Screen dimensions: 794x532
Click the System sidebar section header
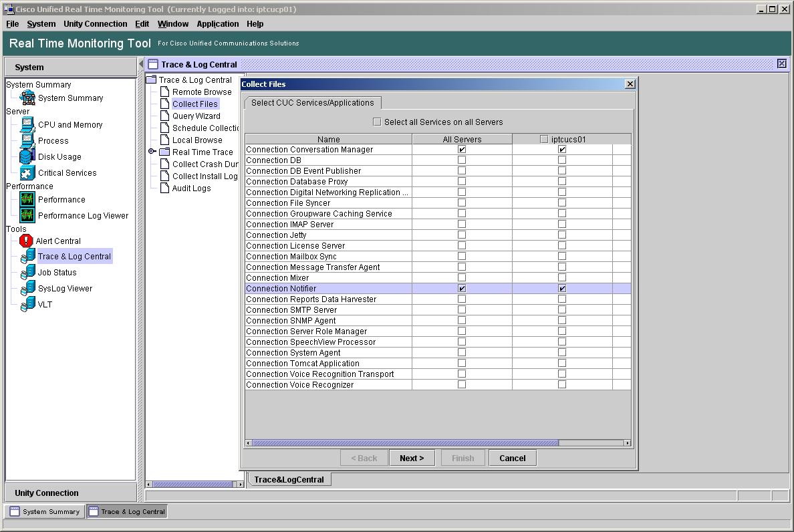coord(70,67)
